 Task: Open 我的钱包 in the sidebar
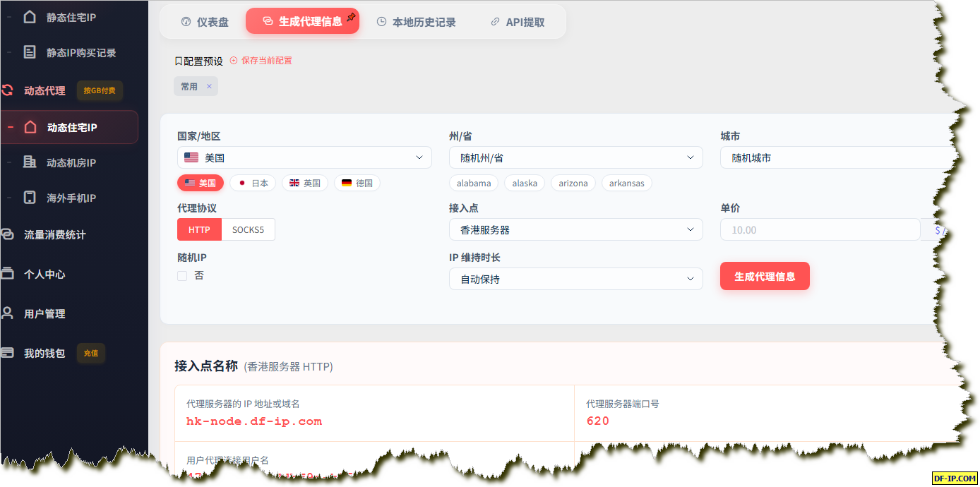click(44, 353)
